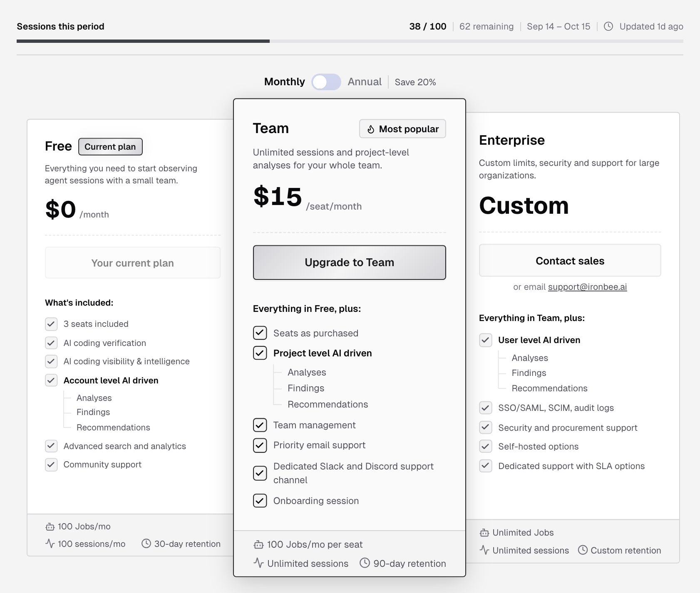
Task: Select the Annual billing label
Action: point(365,82)
